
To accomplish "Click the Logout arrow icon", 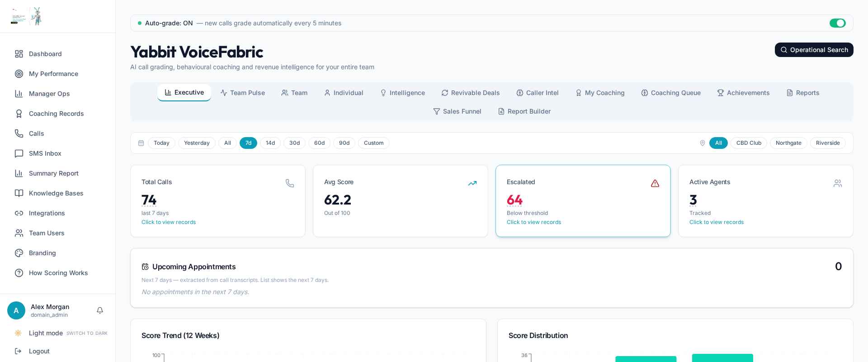I will click(x=18, y=351).
